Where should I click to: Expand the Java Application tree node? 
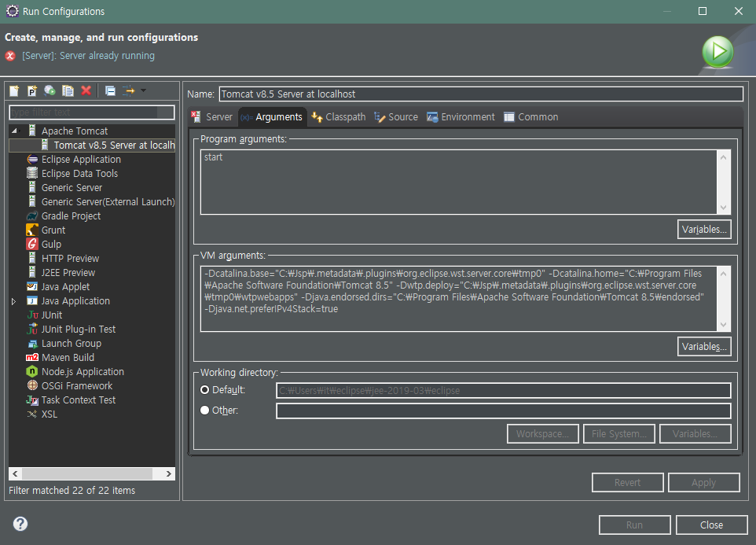point(13,301)
